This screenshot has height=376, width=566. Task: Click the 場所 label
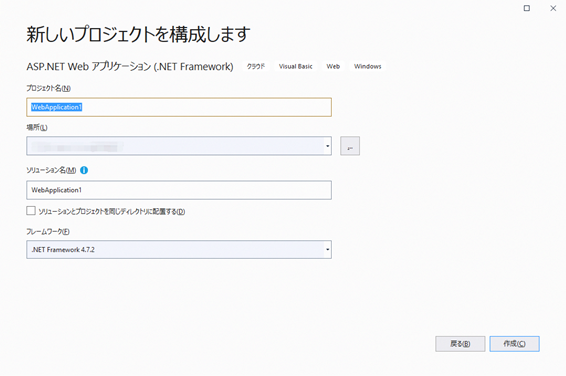(x=37, y=127)
